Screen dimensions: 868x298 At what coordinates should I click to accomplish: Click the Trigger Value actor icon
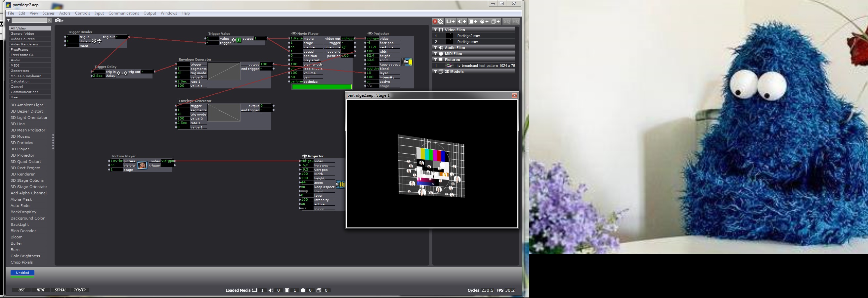[236, 40]
